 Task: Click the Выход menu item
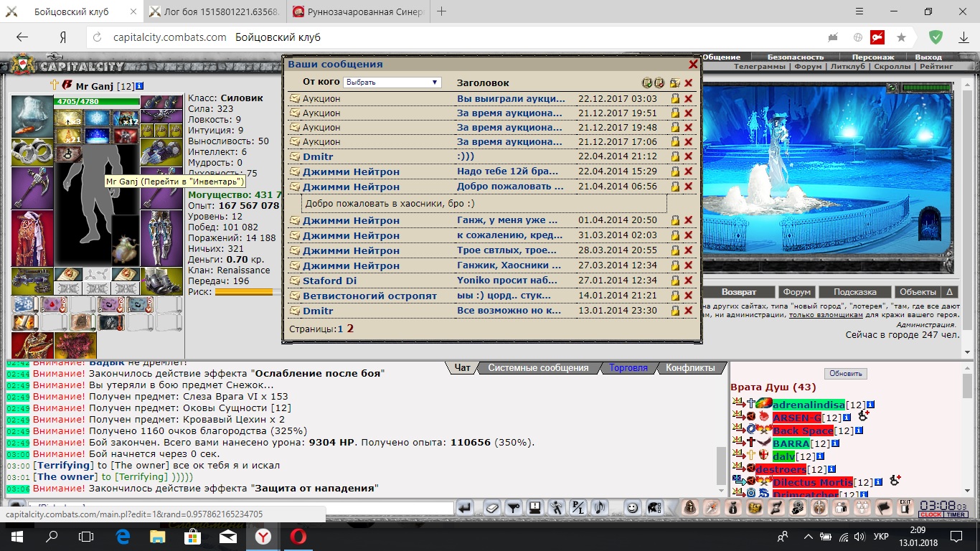click(x=928, y=57)
